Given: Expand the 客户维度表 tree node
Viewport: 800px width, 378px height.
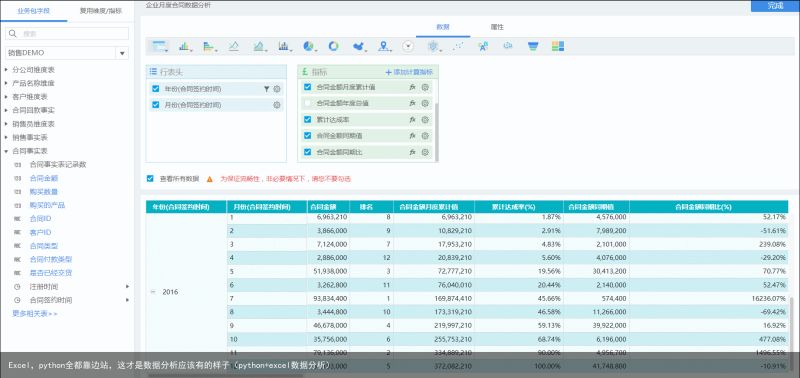Looking at the screenshot, I should click(x=6, y=96).
